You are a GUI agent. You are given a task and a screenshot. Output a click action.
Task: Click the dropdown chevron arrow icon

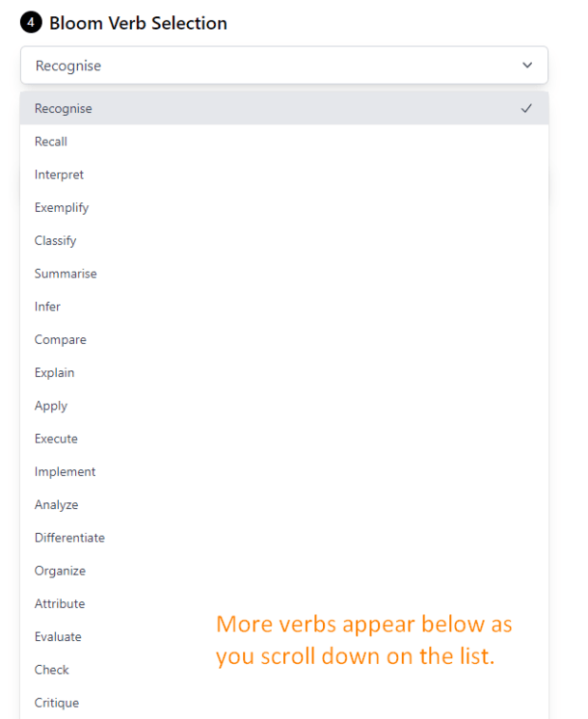tap(526, 66)
